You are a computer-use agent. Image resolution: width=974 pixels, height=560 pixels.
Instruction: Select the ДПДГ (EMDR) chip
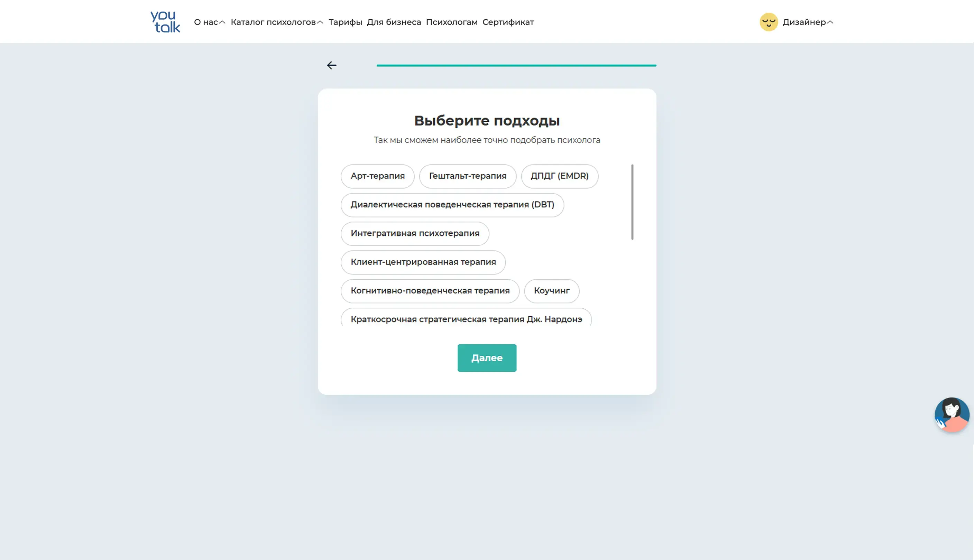[559, 176]
